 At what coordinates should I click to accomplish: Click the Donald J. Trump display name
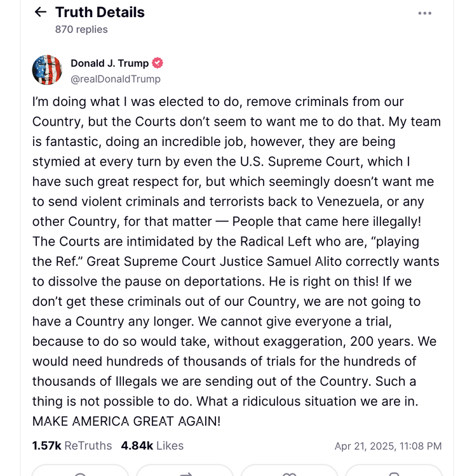(x=110, y=63)
